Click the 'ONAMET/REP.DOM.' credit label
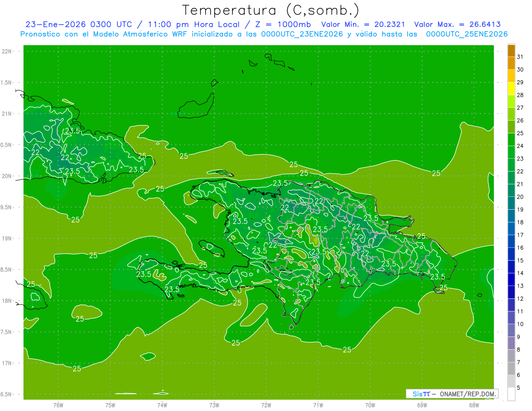The height and width of the screenshot is (411, 532). click(468, 394)
